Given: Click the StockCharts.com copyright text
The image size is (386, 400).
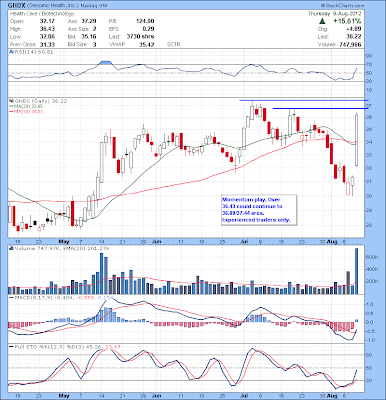Looking at the screenshot, I should click(343, 6).
